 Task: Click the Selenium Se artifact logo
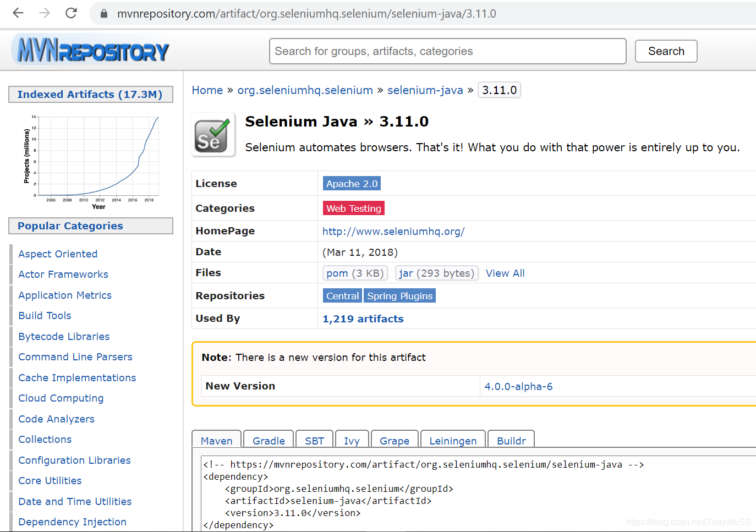[213, 135]
